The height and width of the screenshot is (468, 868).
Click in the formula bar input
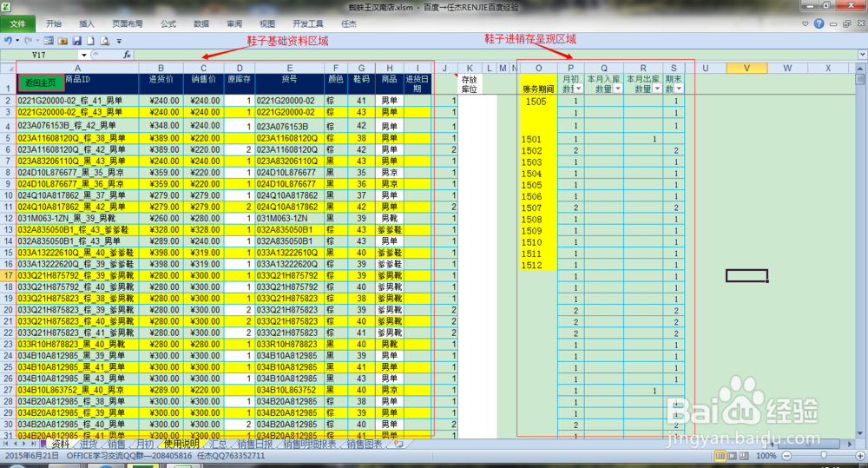coord(496,55)
